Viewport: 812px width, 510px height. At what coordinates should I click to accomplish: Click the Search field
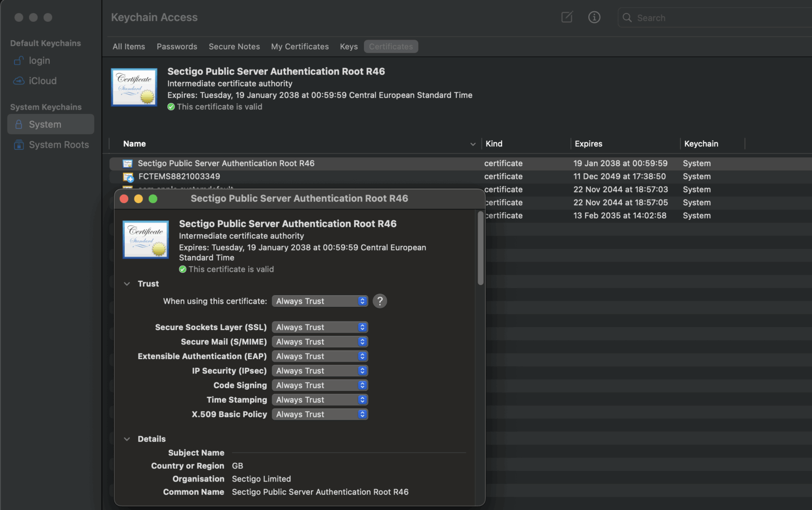point(716,18)
